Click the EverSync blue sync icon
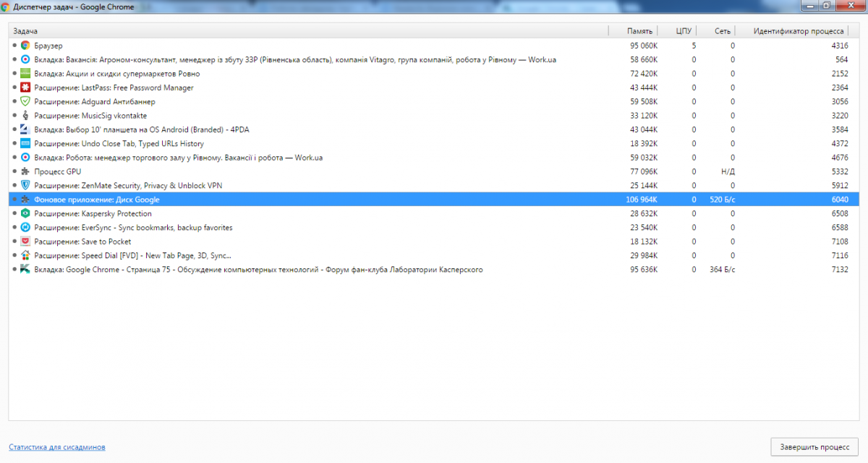868x463 pixels. coord(25,227)
